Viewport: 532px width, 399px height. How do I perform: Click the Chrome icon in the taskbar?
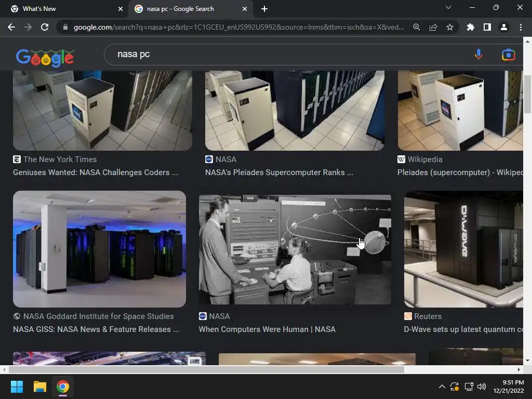pyautogui.click(x=63, y=387)
